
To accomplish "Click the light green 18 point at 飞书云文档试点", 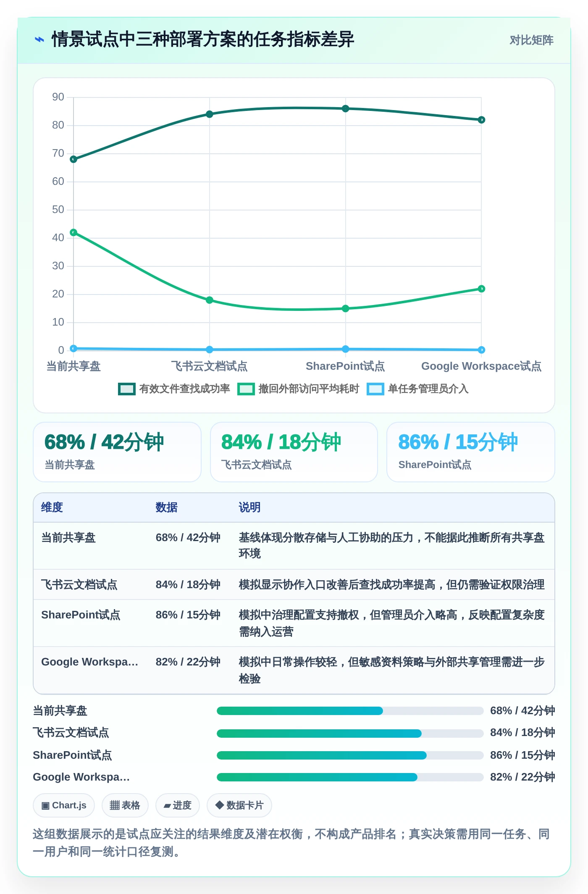I will tap(210, 300).
